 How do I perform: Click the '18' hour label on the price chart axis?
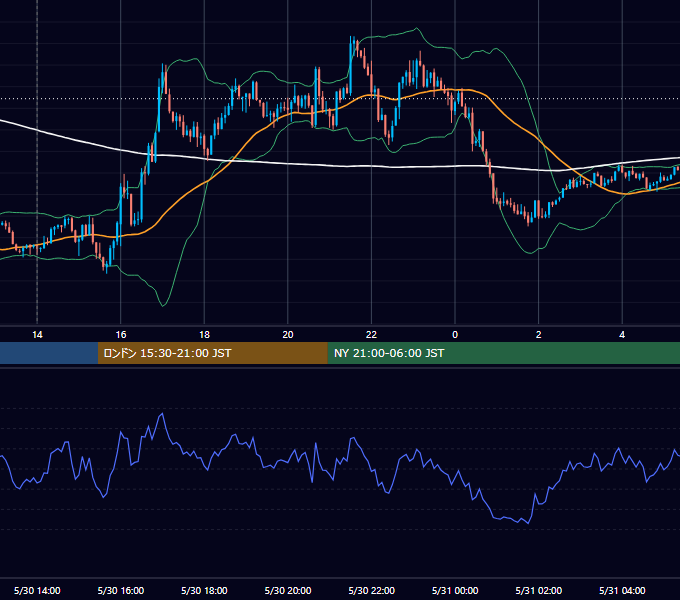pyautogui.click(x=204, y=335)
